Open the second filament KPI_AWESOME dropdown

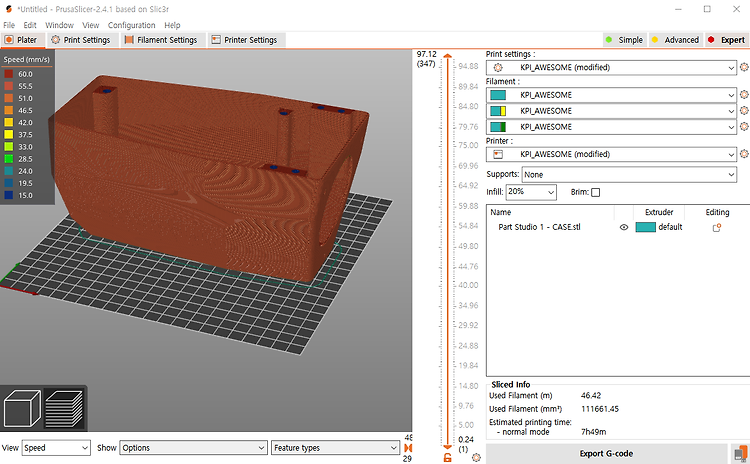pyautogui.click(x=611, y=110)
